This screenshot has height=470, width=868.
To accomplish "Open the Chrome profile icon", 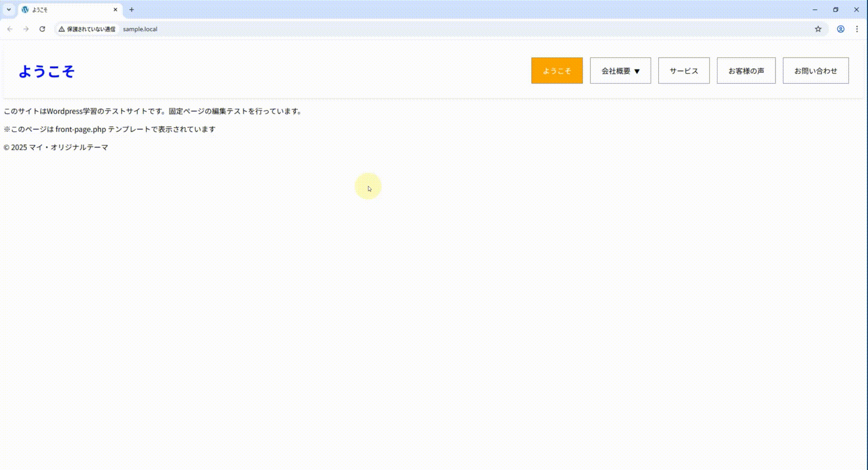I will tap(840, 29).
